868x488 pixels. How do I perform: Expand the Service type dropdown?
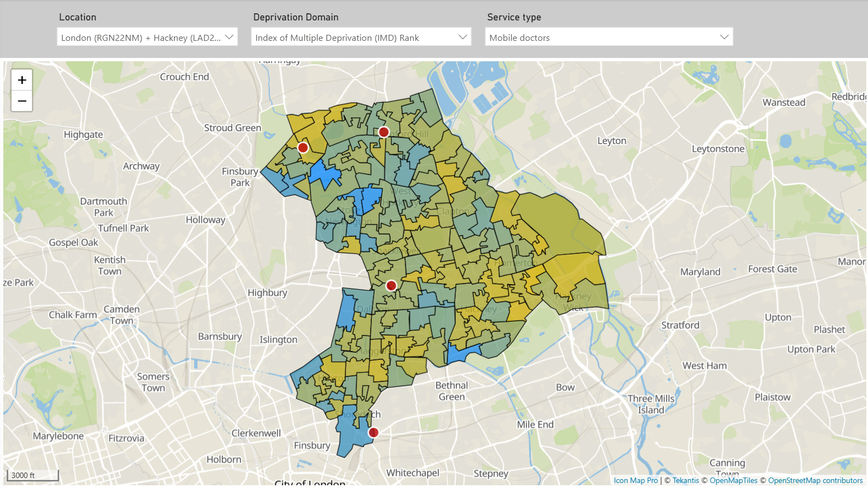point(609,38)
